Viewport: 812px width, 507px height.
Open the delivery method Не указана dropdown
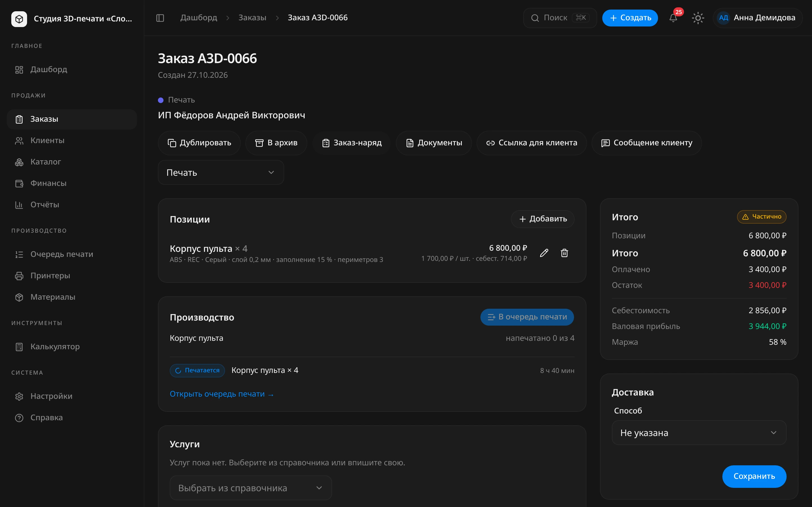[x=699, y=433]
